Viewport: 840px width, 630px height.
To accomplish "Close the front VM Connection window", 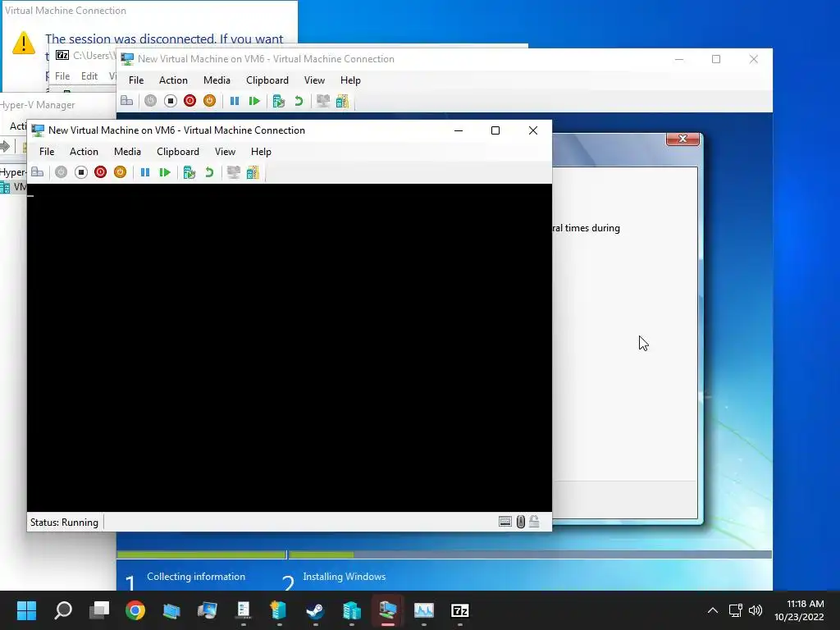I will click(533, 130).
